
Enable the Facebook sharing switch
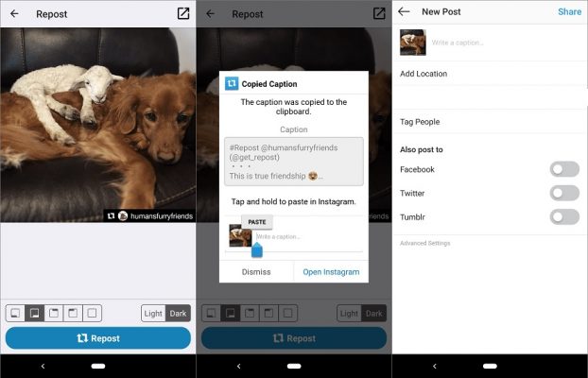564,169
